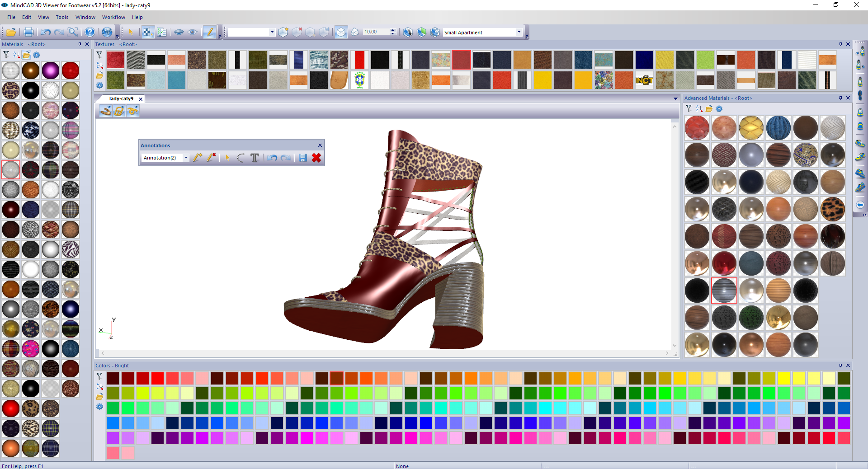Open a materials library folder in Materials panel
868x469 pixels.
26,55
